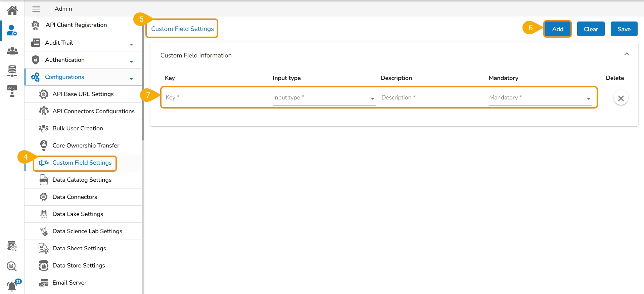Collapse the Custom Field Information panel
The image size is (644, 294).
coord(627,54)
